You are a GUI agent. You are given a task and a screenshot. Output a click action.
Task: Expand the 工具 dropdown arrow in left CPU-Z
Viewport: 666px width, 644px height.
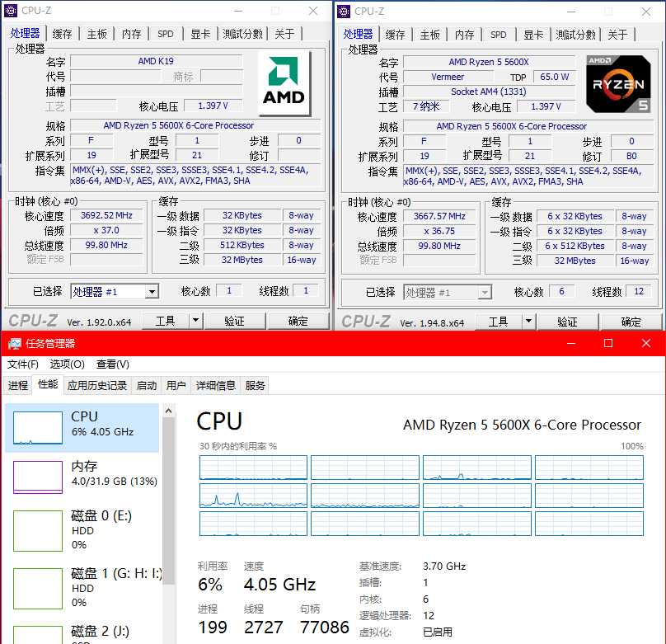(x=195, y=321)
